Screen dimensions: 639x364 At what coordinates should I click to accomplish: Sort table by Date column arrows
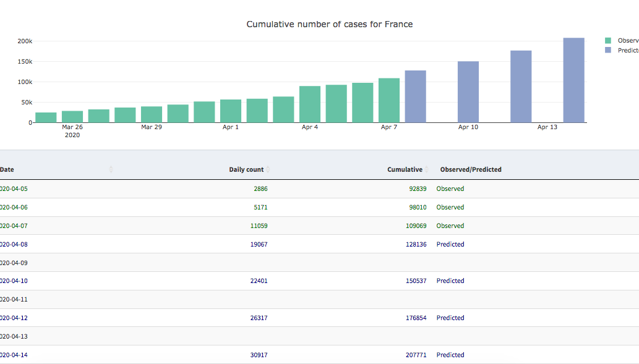pos(111,169)
